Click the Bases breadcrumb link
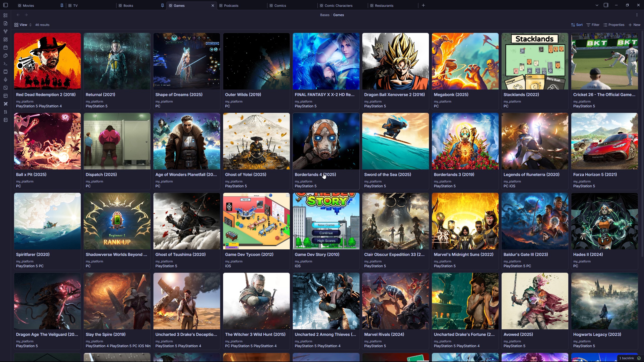This screenshot has width=644, height=362. click(x=324, y=15)
